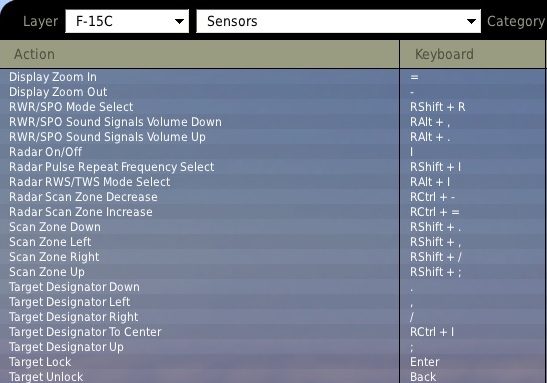This screenshot has height=383, width=547.
Task: Open the F-15C layer dropdown arrow
Action: click(179, 22)
